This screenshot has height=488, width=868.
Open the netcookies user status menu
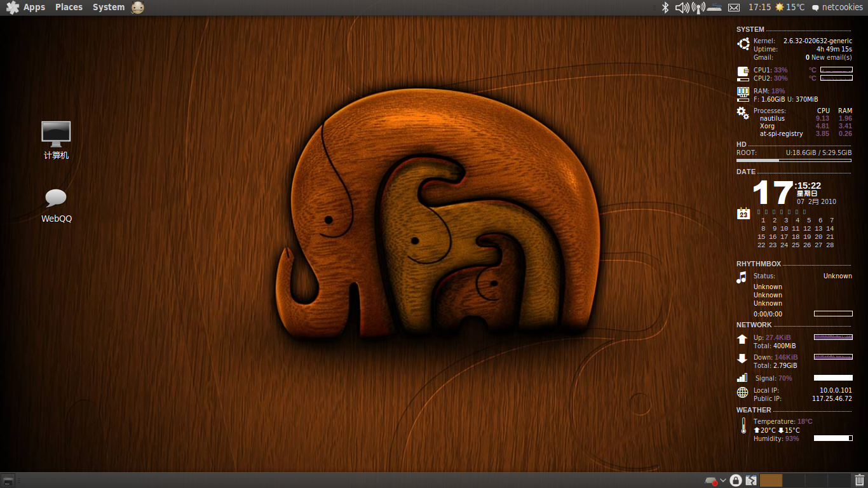pyautogui.click(x=837, y=8)
